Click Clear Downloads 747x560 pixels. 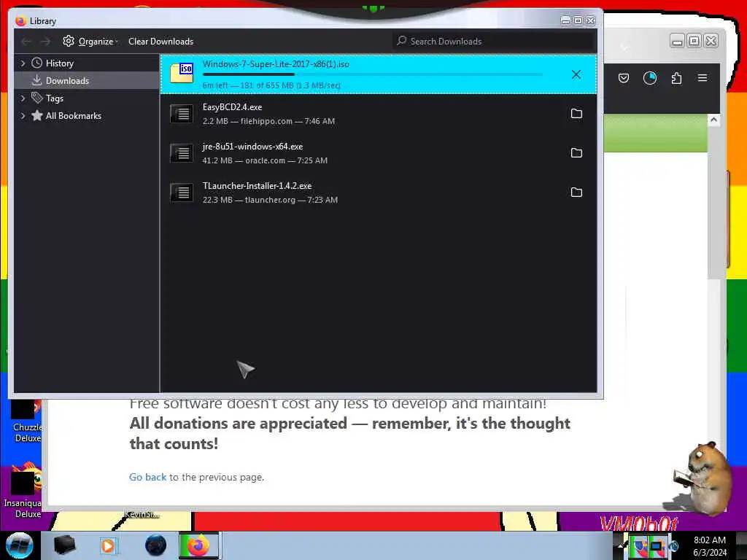click(x=160, y=42)
